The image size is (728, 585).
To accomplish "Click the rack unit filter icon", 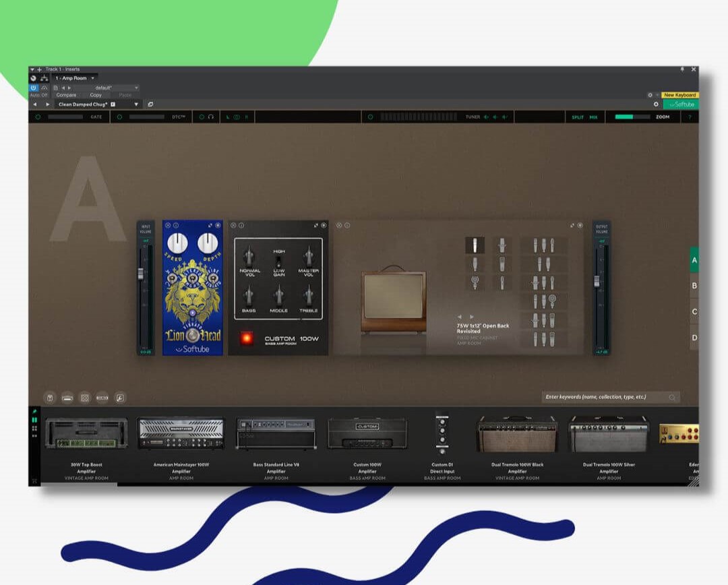I will 102,398.
